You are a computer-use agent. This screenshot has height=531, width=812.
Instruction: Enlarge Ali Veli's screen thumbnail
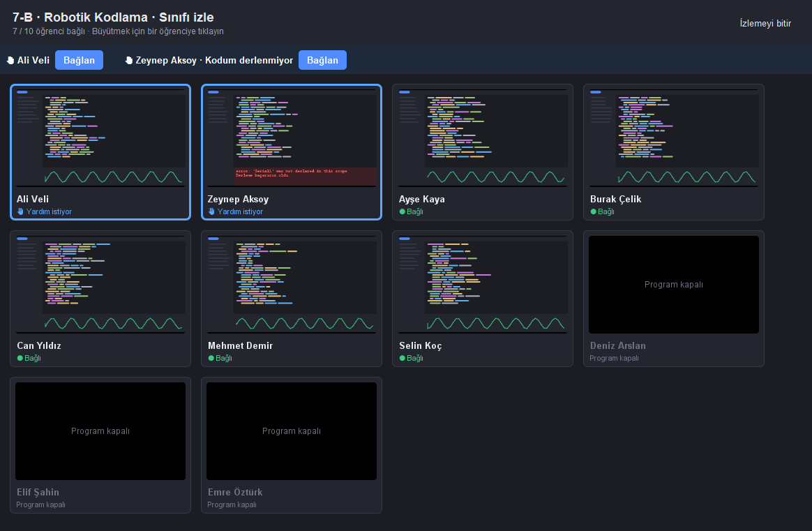[x=100, y=137]
